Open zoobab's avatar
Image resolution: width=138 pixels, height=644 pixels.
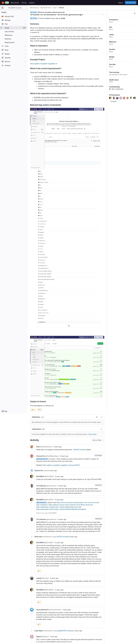pyautogui.click(x=32, y=578)
